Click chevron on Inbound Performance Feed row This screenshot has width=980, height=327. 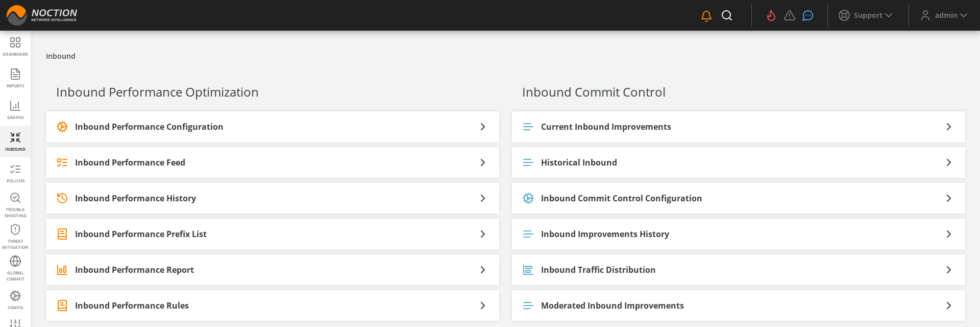[x=482, y=162]
